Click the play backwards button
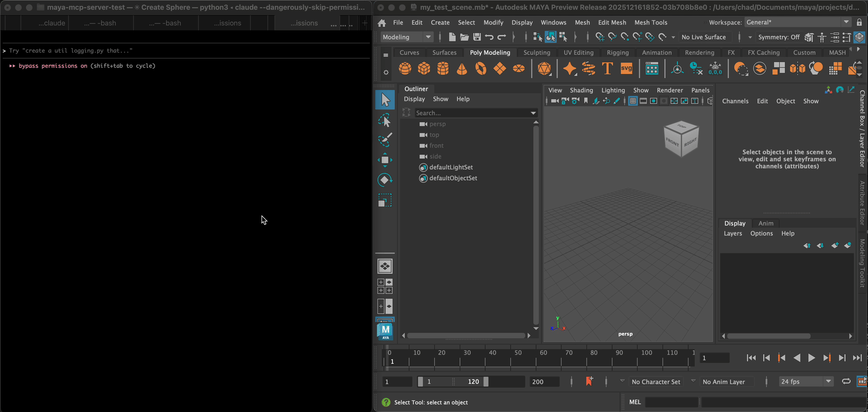 [x=797, y=358]
